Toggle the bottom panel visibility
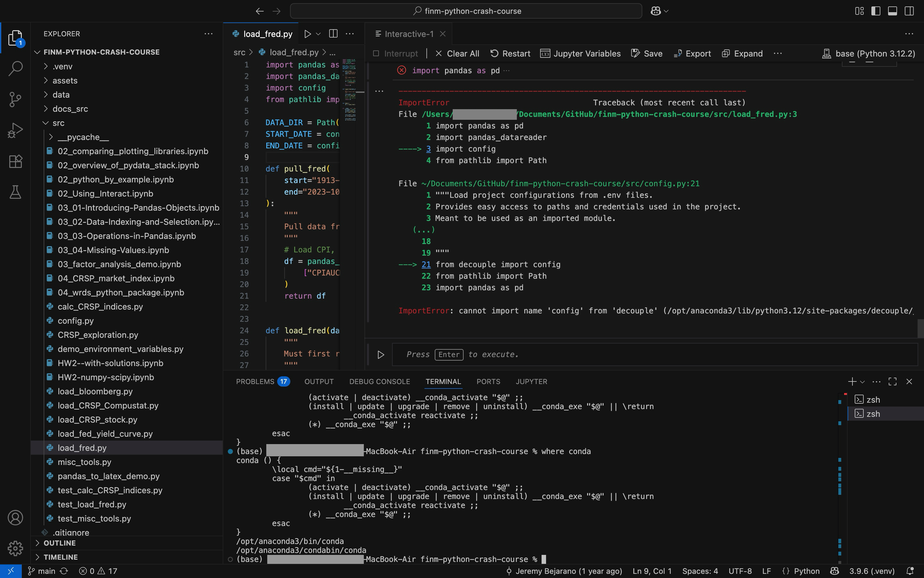 click(892, 11)
